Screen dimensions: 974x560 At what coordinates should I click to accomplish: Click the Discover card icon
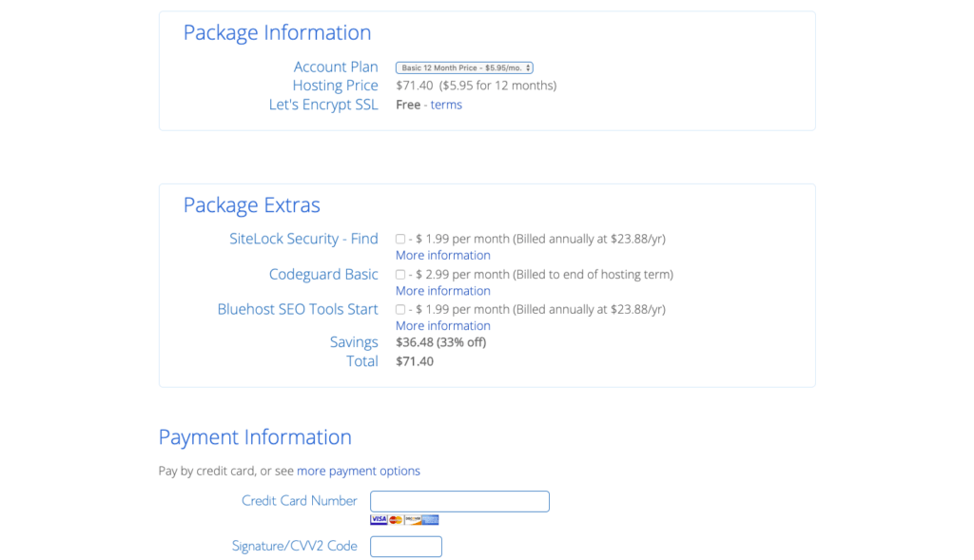[413, 520]
